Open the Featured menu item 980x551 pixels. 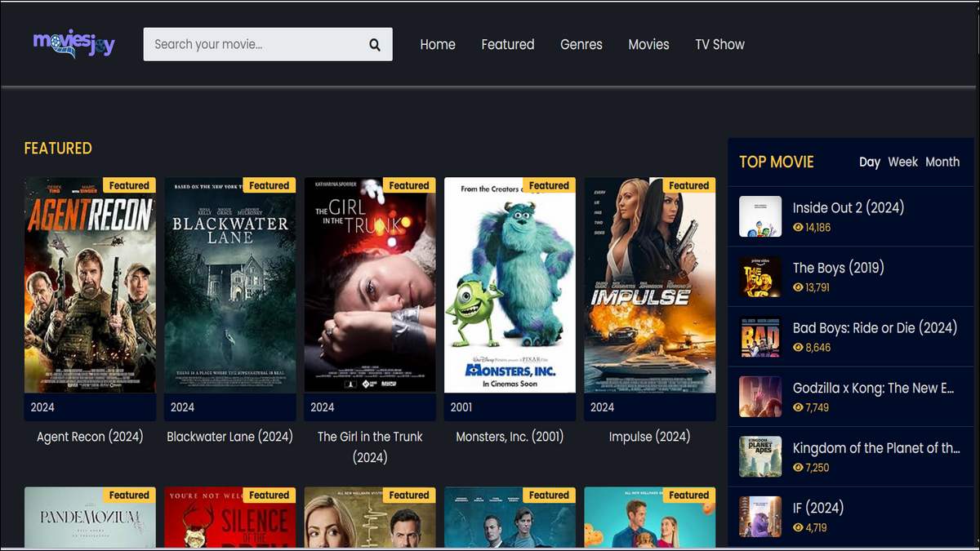508,44
